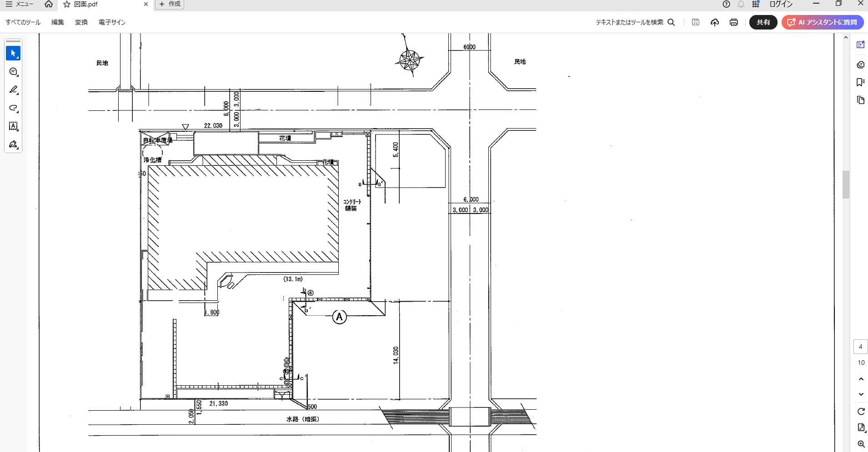Image resolution: width=868 pixels, height=452 pixels.
Task: Open the メニュー hamburger menu
Action: (19, 4)
